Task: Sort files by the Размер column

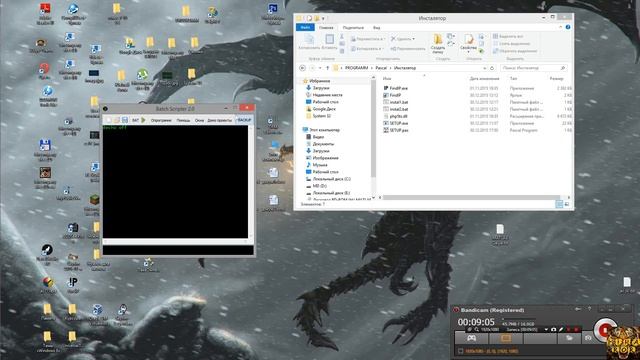Action: 556,78
